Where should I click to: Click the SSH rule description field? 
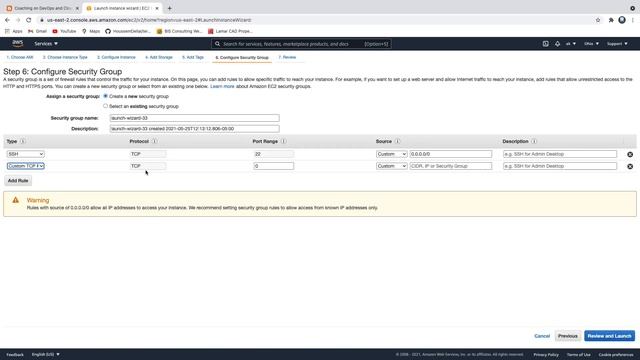pos(560,154)
